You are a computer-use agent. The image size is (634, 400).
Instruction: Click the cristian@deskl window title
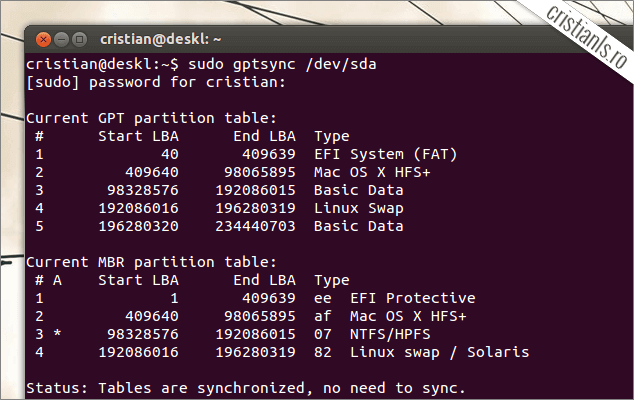(x=161, y=40)
